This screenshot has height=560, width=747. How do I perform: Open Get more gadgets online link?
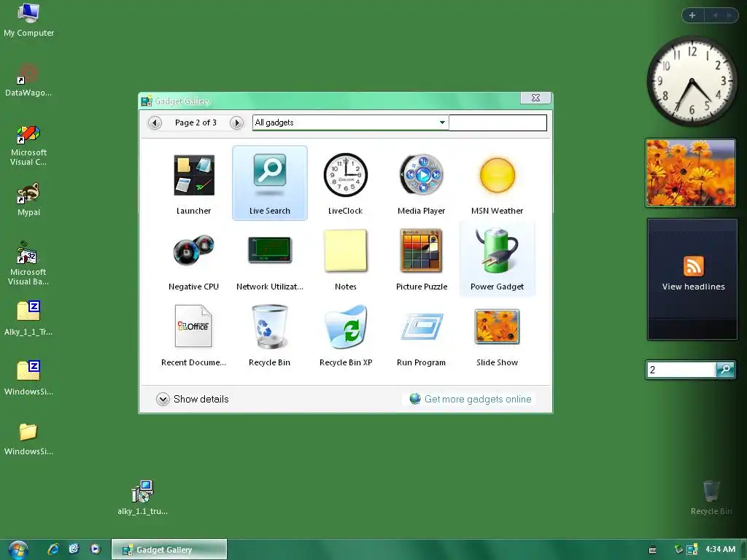pyautogui.click(x=471, y=399)
